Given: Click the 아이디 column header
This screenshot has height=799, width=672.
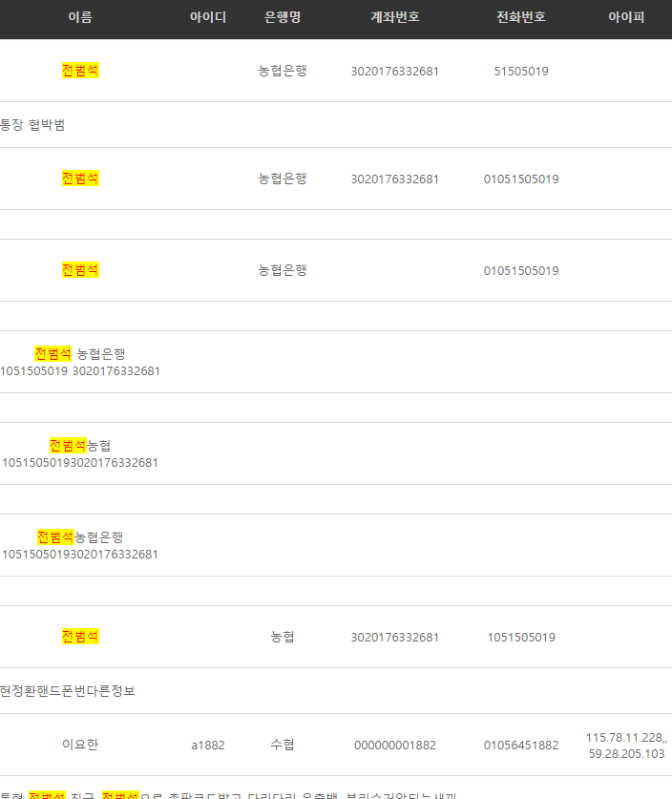Looking at the screenshot, I should coord(208,17).
